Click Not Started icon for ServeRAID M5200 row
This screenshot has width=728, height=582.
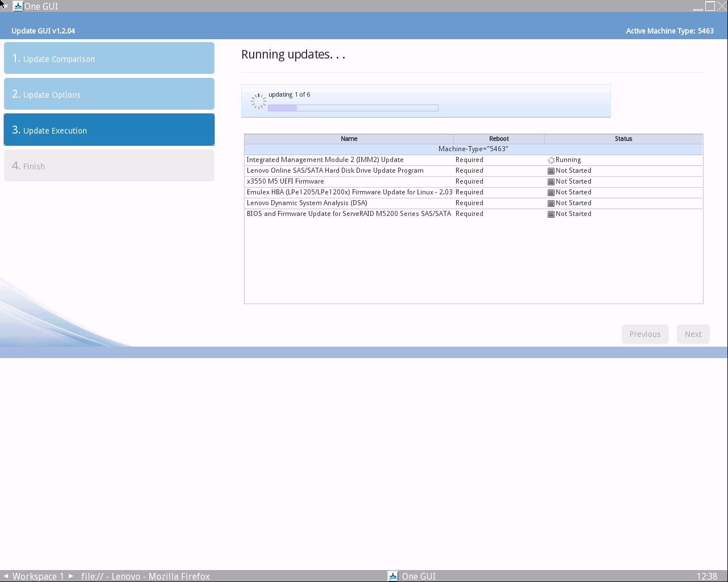[x=551, y=214]
